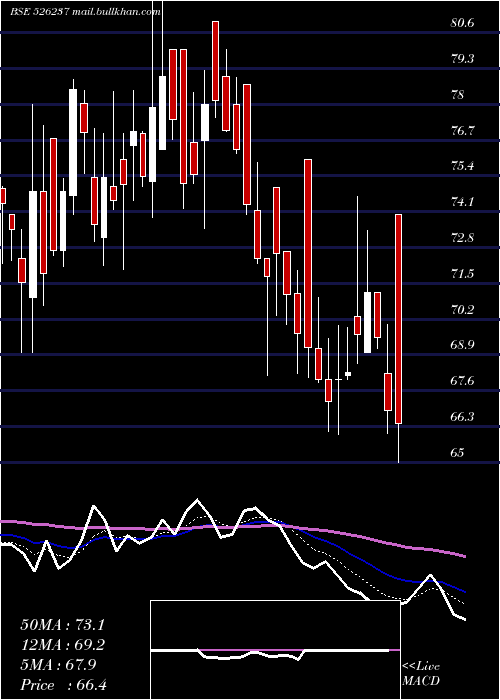500x700 pixels.
Task: Click the 50MA : 73.1 readout
Action: [63, 625]
